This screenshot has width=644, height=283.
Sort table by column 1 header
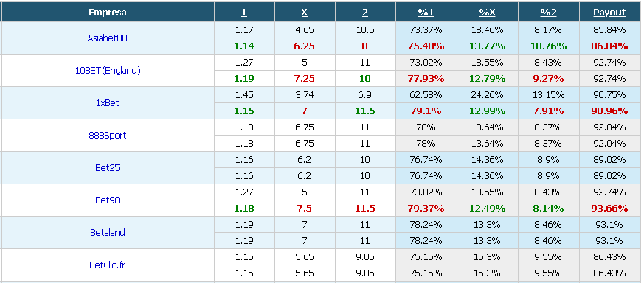[x=244, y=13]
